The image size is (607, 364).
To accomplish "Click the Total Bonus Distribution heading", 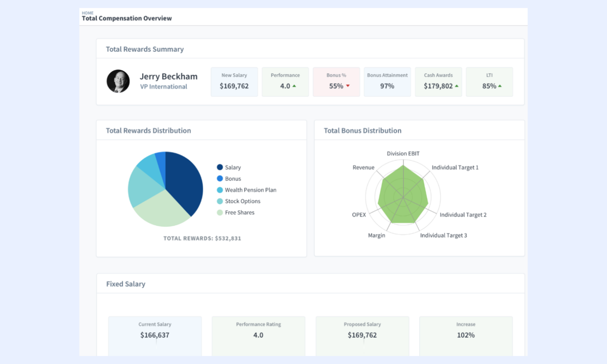I will (x=362, y=130).
